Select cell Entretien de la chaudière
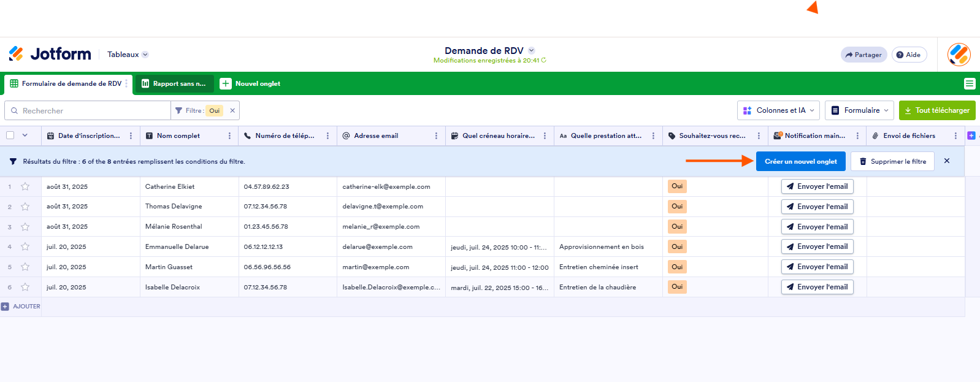Image resolution: width=980 pixels, height=382 pixels. tap(608, 287)
